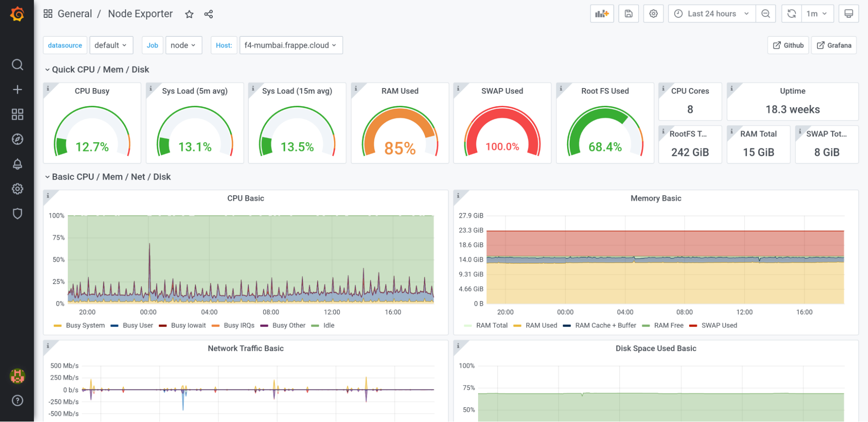Go to the General breadcrumb folder

click(74, 13)
